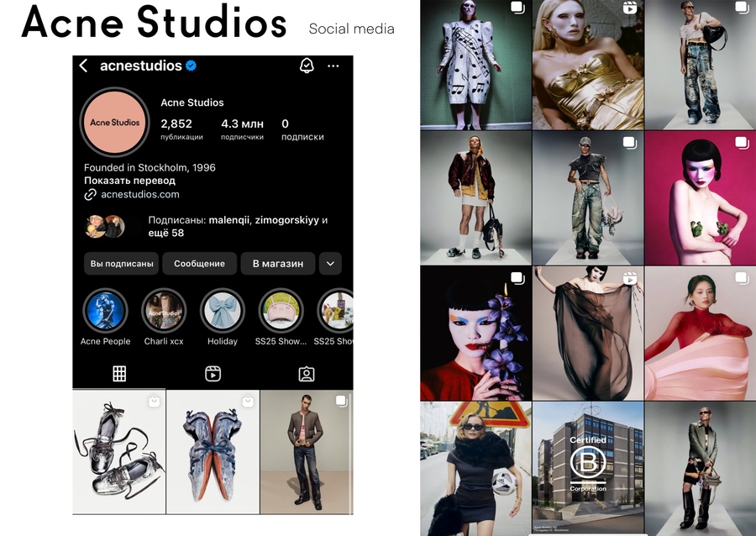Tap the carousel icon on cap and jeans post
756x536 pixels.
[x=630, y=143]
